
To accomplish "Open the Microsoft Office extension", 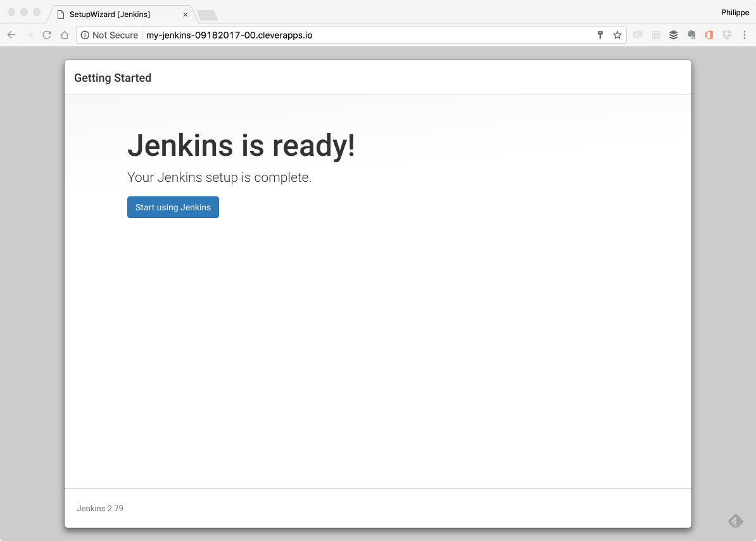I will (x=709, y=35).
